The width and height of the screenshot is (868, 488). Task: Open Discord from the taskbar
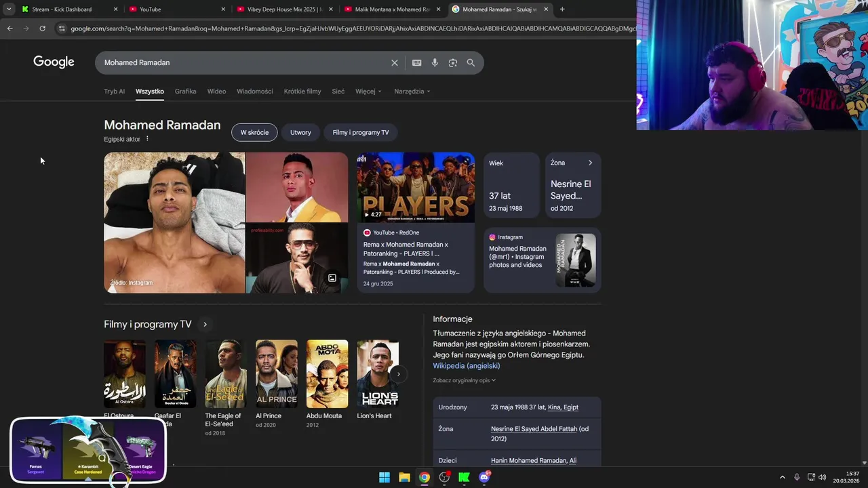point(484,477)
